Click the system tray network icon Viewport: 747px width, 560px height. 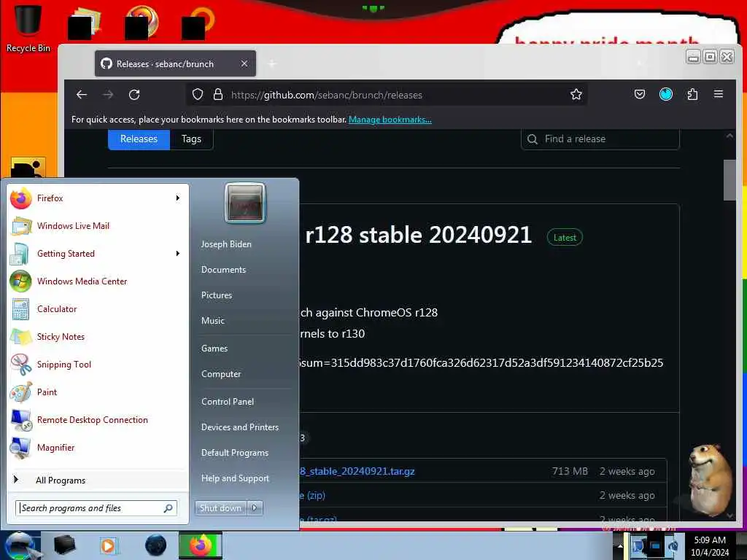coord(654,545)
